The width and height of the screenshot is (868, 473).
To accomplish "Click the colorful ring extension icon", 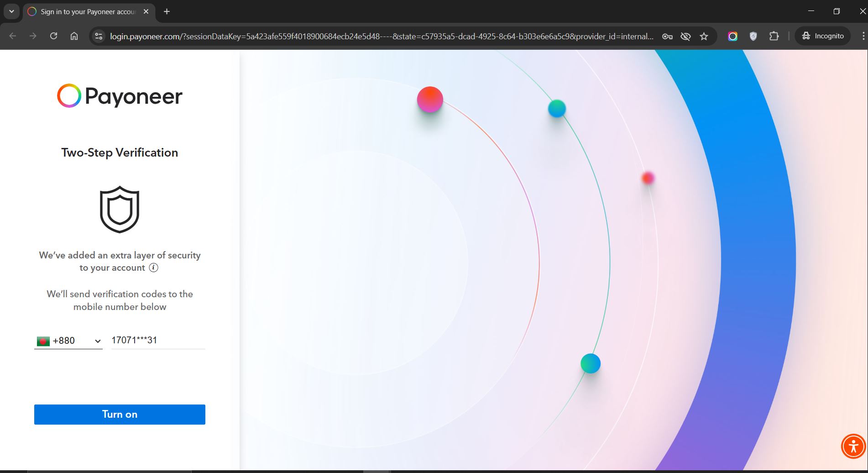I will click(x=732, y=36).
